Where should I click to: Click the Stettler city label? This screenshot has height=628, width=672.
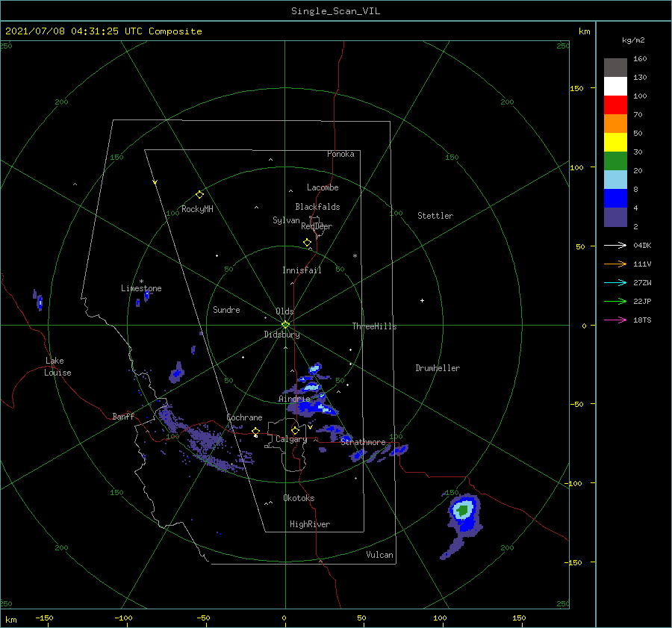click(435, 216)
